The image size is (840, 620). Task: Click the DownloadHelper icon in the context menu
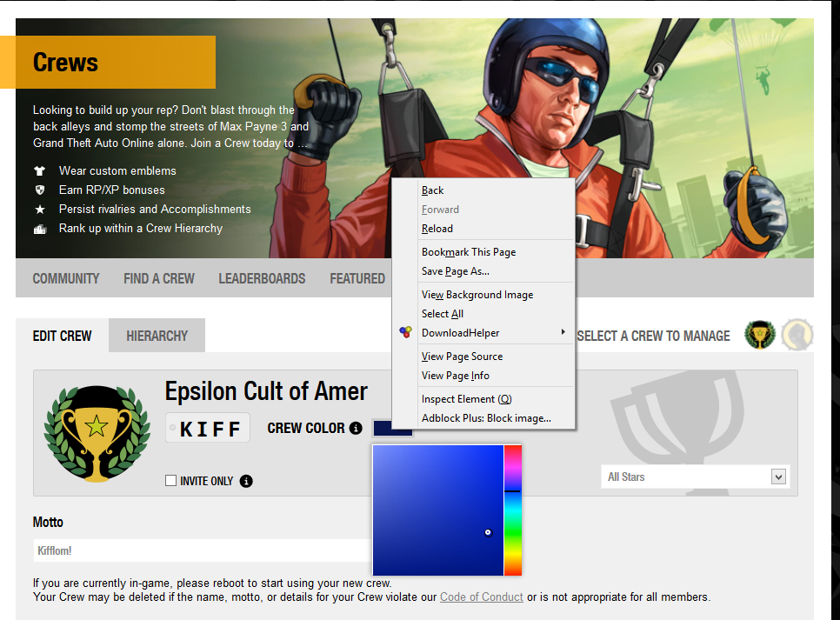click(x=404, y=332)
